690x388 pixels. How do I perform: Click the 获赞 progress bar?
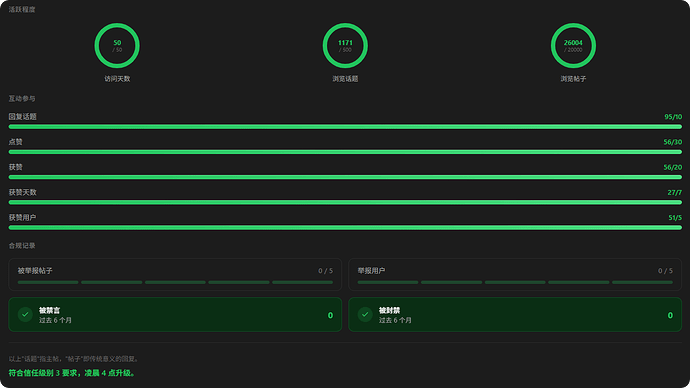click(x=345, y=177)
